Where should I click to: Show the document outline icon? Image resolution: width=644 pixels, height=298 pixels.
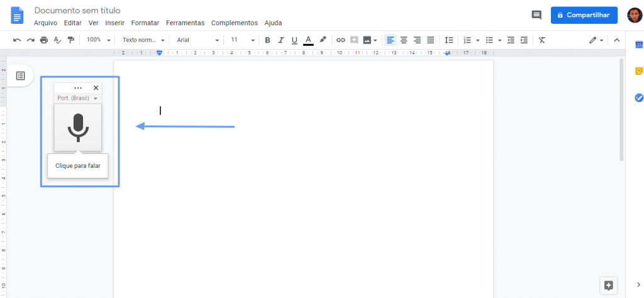coord(21,75)
